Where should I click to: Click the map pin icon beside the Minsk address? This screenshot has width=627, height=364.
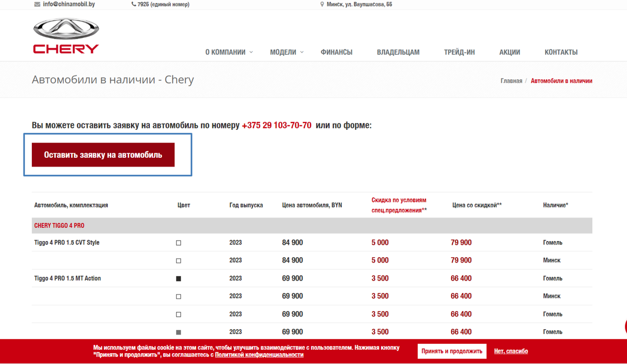[322, 4]
